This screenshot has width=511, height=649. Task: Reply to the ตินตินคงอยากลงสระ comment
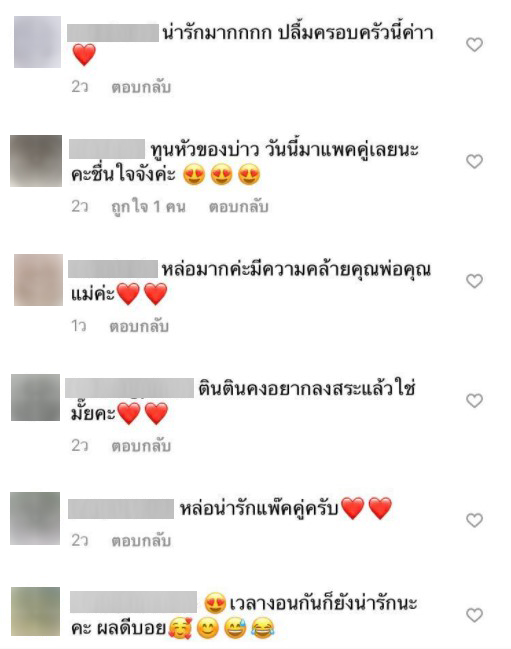point(141,446)
